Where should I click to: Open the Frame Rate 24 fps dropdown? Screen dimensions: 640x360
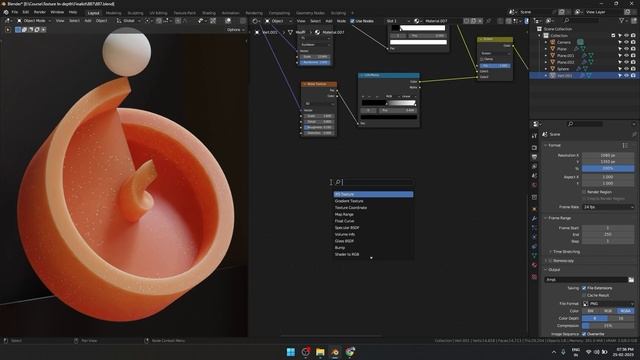click(x=608, y=207)
